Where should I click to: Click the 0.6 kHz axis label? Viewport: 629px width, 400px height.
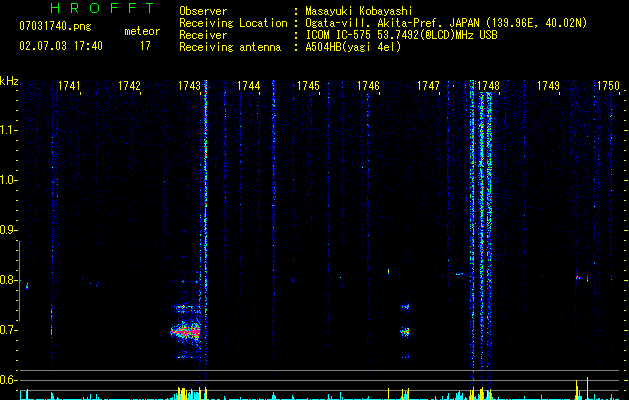tap(8, 380)
